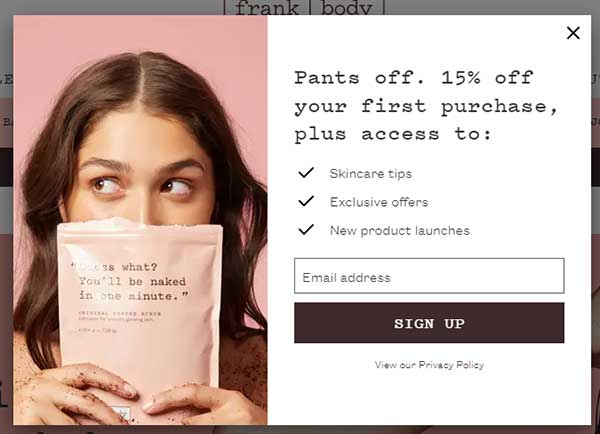Open the View our Privacy Policy link
Viewport: 600px width, 434px height.
pos(429,365)
